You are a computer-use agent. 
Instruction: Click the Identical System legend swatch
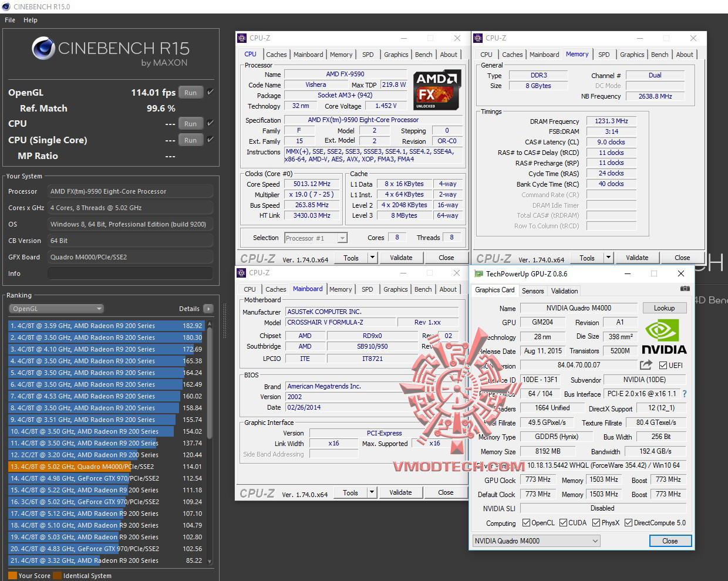pyautogui.click(x=57, y=576)
